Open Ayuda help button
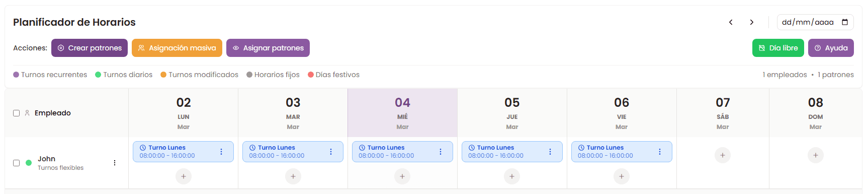The width and height of the screenshot is (868, 194). pos(831,48)
